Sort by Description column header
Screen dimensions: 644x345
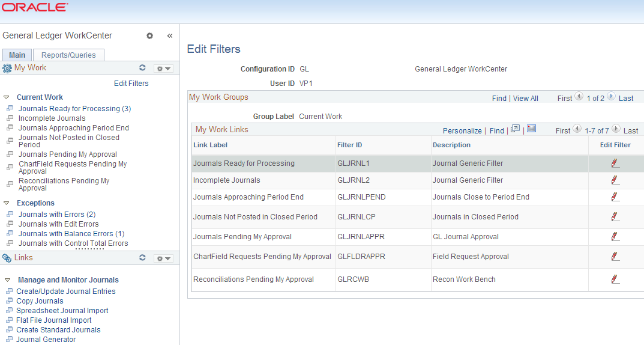pyautogui.click(x=451, y=145)
